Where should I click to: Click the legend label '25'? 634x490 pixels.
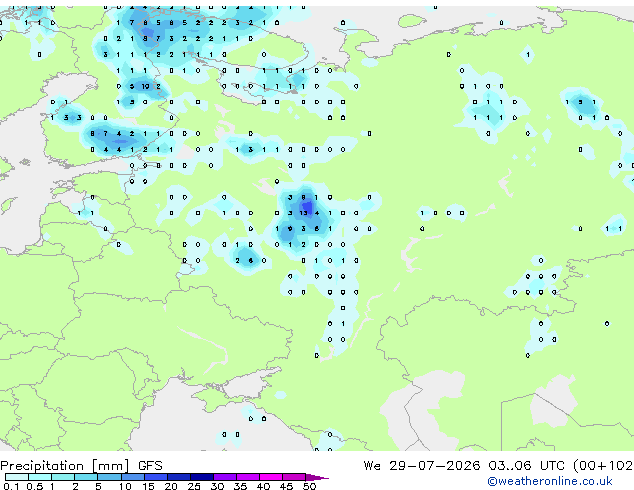(x=194, y=486)
